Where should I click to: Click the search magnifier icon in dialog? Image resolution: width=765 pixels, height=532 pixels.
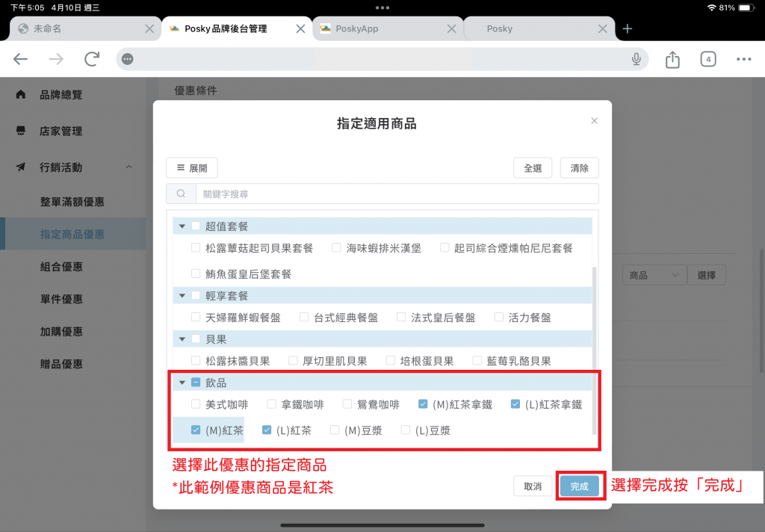pyautogui.click(x=181, y=194)
